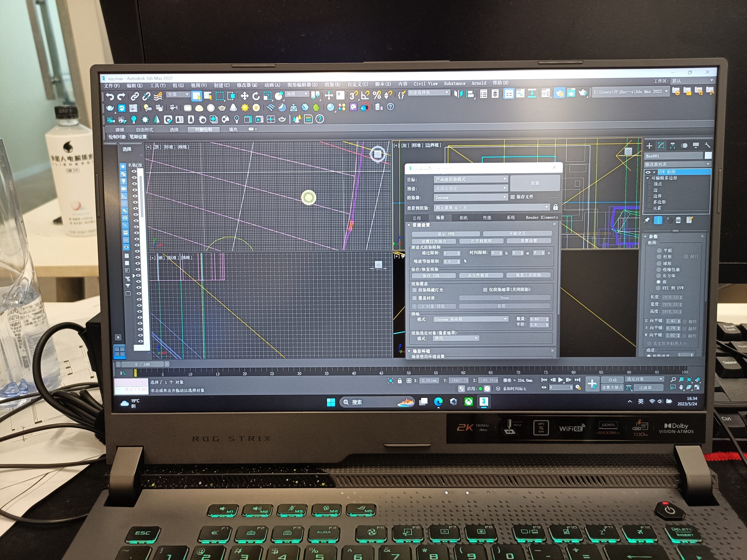Click the teapot icon in second toolbar row
Screen dimensions: 747x560
point(110,108)
